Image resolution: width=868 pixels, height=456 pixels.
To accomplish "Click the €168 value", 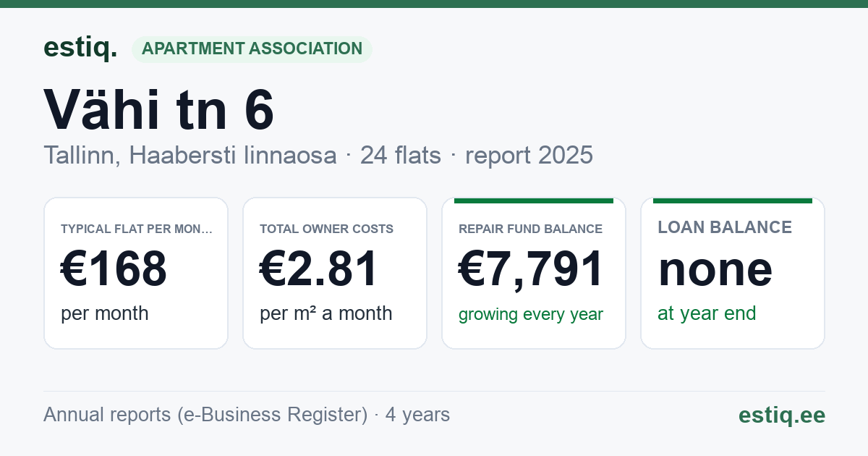I will coord(114,269).
